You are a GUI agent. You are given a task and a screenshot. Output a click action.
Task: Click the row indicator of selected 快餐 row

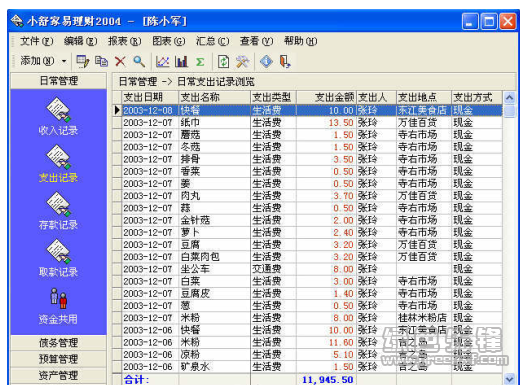pos(117,110)
